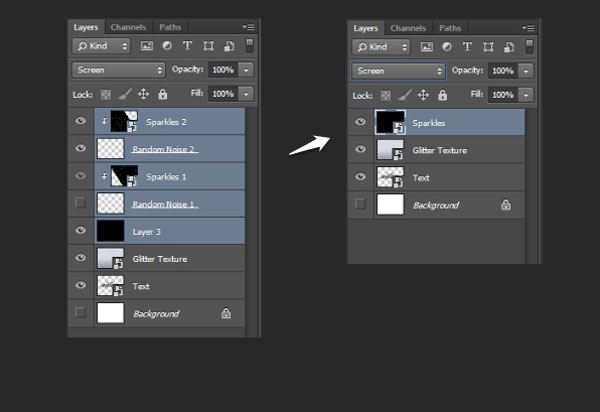Select Sparkles 2 layer thumbnail
Screen dimensions: 600x412
(x=124, y=121)
